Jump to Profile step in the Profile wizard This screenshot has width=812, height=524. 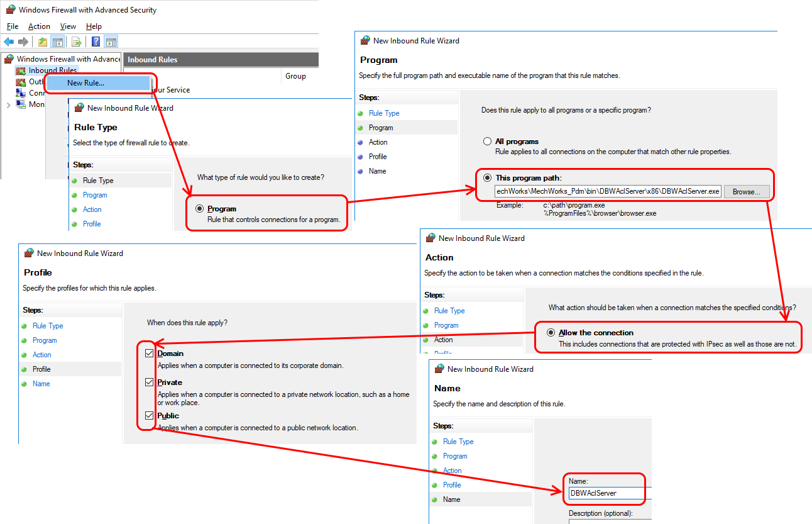pos(41,369)
